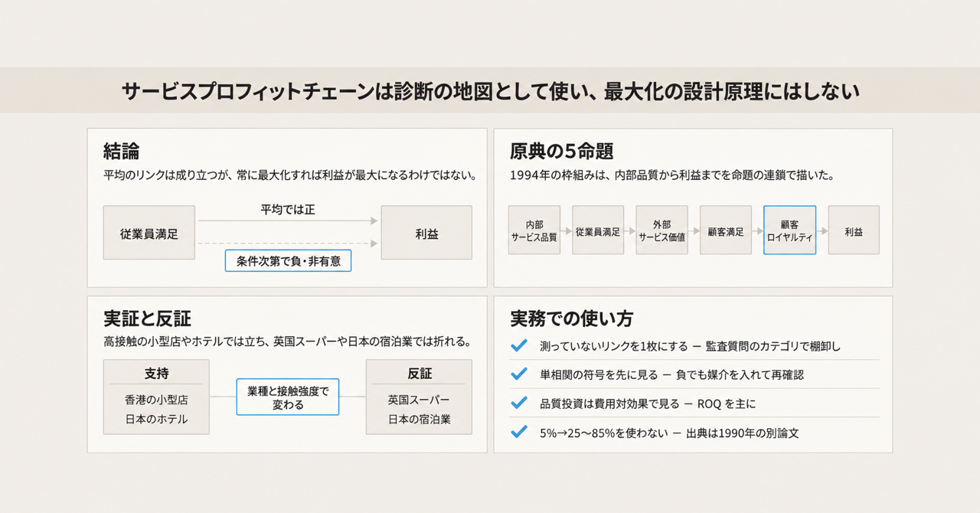
Task: Click the 結論 panel heading
Action: tap(122, 150)
